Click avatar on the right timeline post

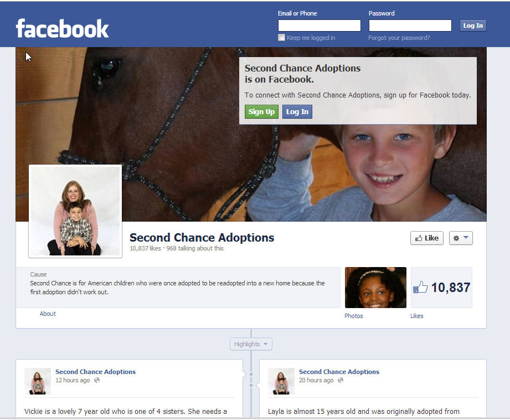coord(281,381)
